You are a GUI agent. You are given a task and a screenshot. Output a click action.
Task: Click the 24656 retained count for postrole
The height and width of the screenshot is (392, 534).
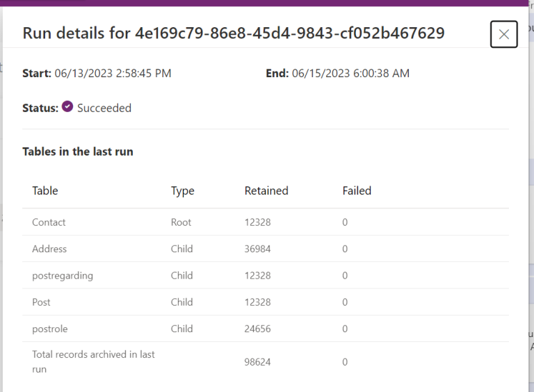point(257,329)
